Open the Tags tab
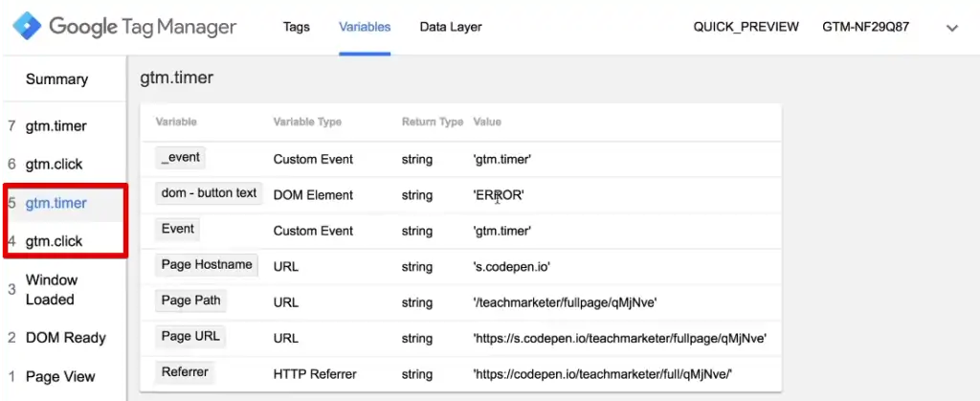 pyautogui.click(x=297, y=27)
